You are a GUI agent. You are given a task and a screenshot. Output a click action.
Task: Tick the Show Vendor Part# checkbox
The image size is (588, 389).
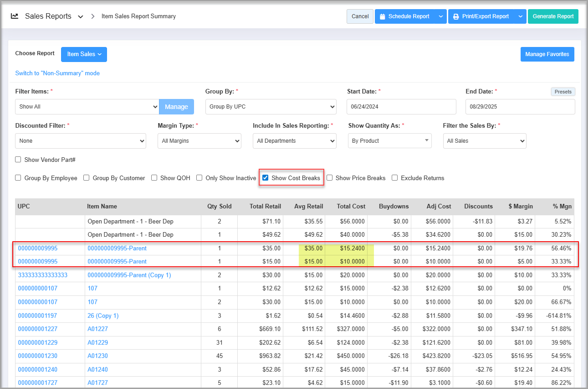[18, 160]
